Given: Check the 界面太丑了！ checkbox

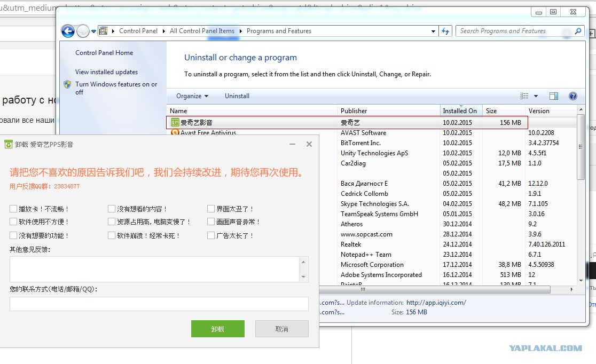Looking at the screenshot, I should tap(211, 209).
